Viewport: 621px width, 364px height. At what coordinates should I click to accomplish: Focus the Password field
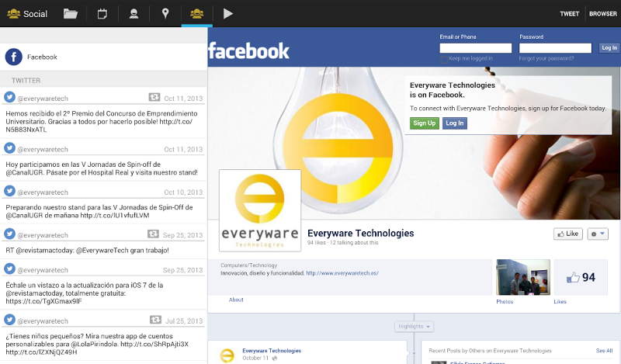[555, 48]
